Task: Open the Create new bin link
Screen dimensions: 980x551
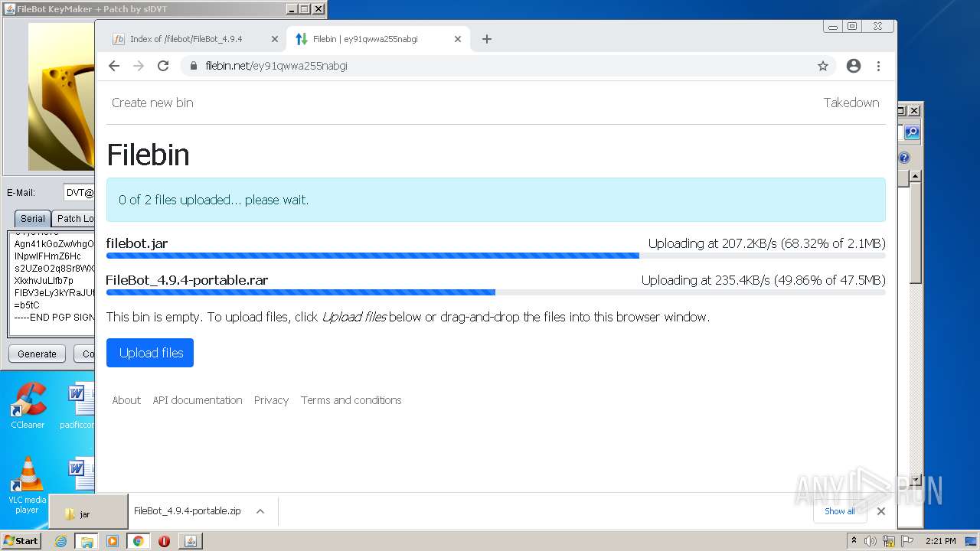Action: pos(152,103)
